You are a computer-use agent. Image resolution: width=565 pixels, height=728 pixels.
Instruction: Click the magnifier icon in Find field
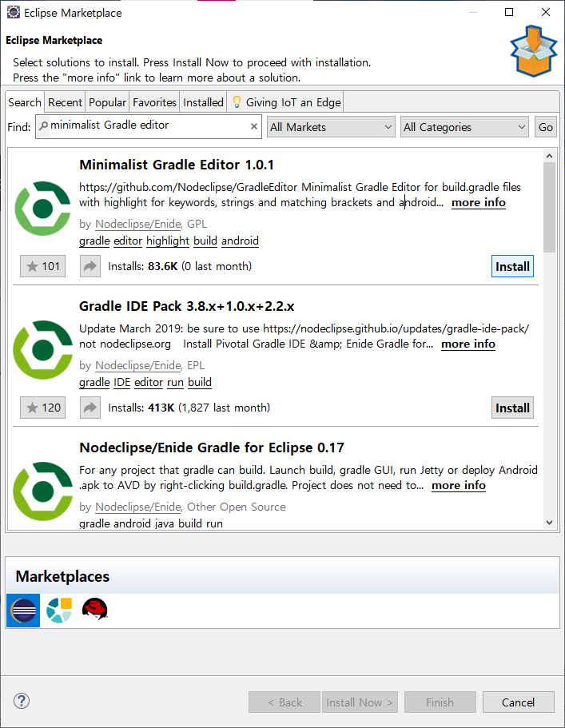(44, 125)
